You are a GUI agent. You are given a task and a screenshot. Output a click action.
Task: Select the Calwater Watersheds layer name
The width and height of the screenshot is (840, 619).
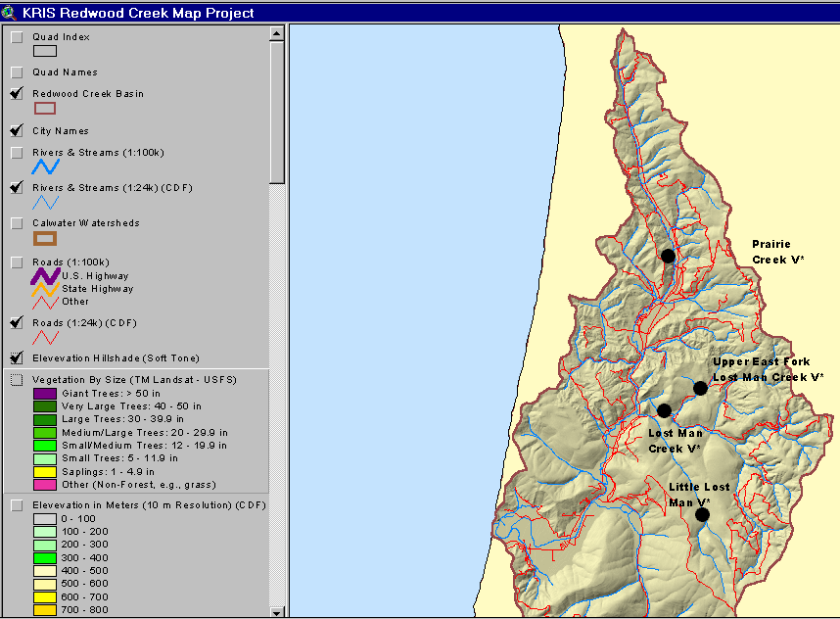coord(86,223)
